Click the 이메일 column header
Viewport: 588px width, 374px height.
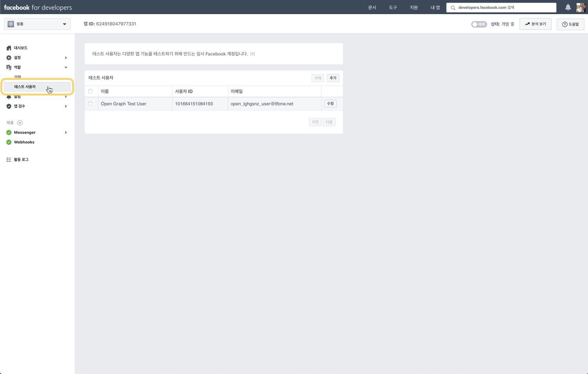pos(237,91)
